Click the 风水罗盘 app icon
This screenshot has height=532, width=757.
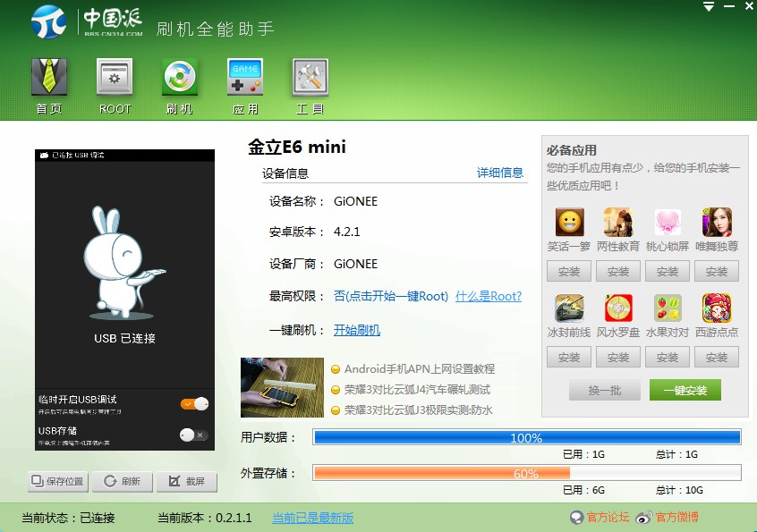(618, 308)
